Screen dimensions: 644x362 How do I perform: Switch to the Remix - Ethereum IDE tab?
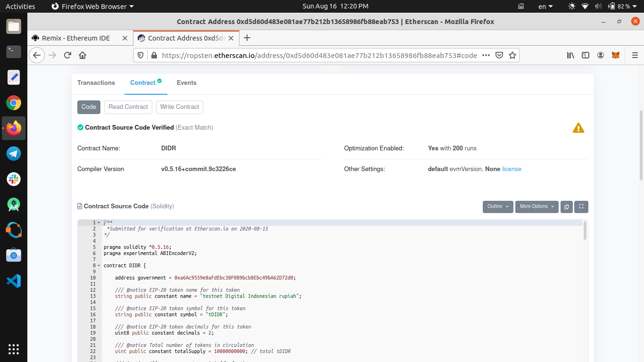[76, 38]
